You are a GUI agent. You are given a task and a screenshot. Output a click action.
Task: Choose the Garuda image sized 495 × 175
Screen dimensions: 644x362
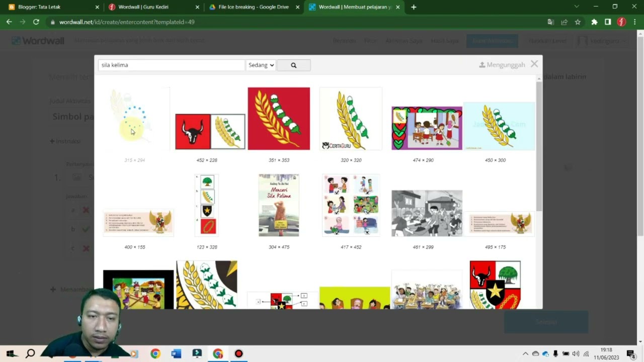499,224
